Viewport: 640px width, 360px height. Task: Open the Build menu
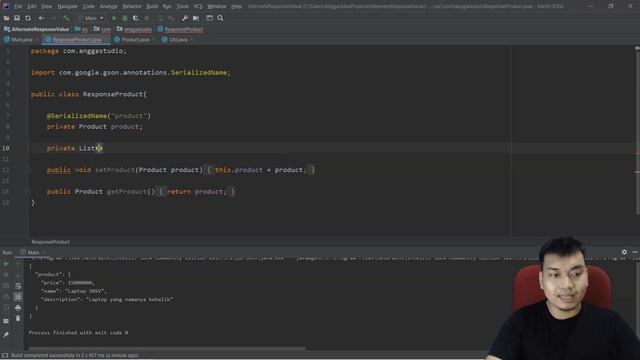[152, 6]
